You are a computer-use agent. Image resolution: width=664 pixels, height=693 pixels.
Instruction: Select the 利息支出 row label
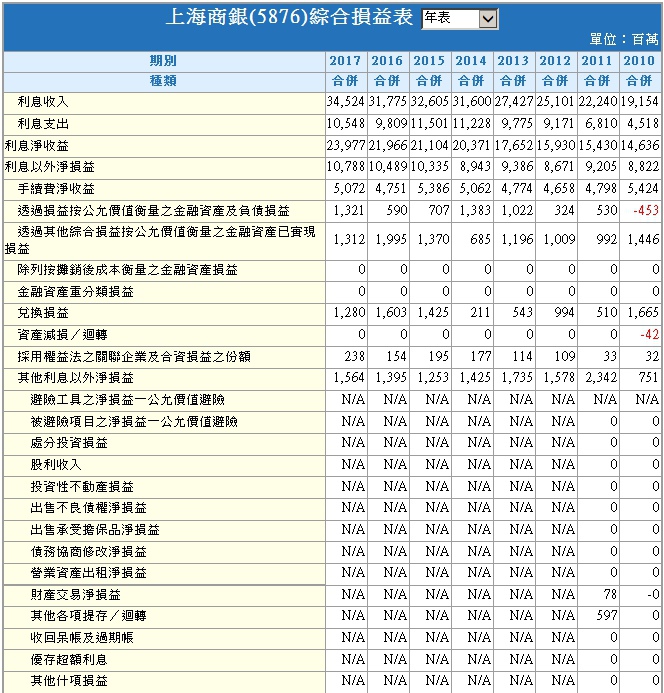pos(43,124)
